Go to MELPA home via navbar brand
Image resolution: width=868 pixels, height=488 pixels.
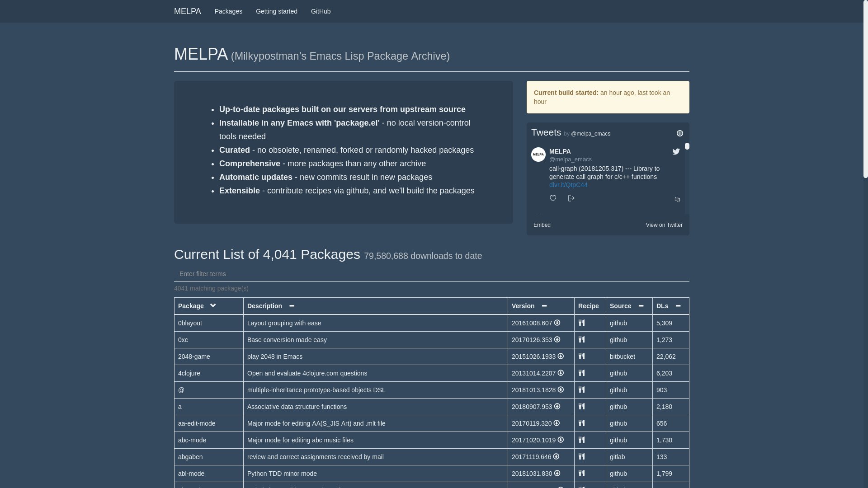coord(188,11)
